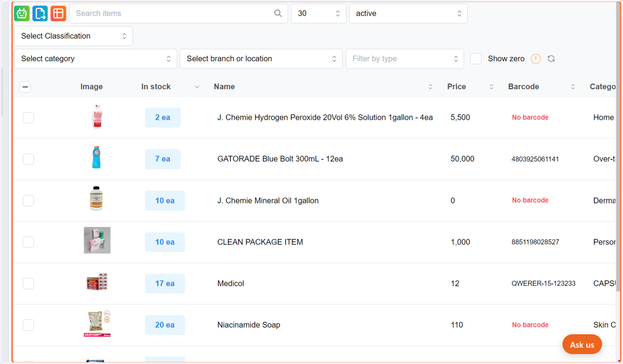Click the 10 ea badge for CLEAN PACKAGE ITEM
The image size is (623, 364).
tap(165, 242)
